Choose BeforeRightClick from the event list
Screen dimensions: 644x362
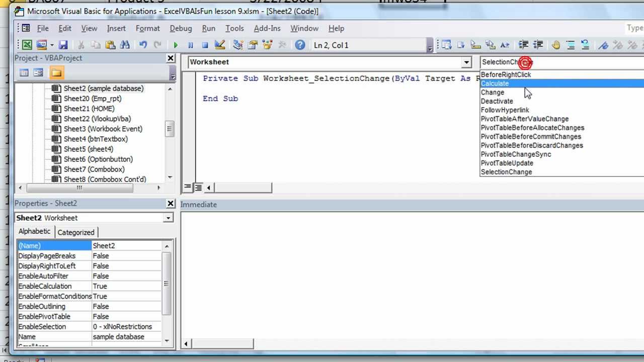[x=562, y=75]
